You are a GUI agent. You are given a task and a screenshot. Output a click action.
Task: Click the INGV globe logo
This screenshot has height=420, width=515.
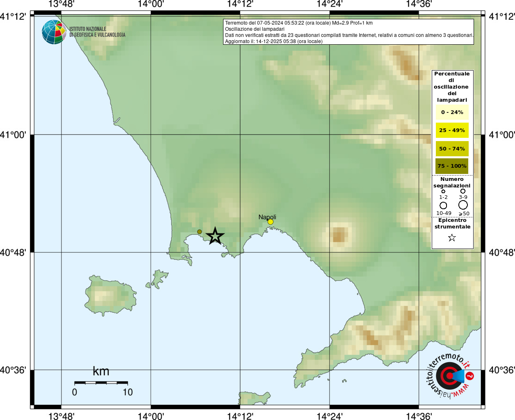coord(54,32)
